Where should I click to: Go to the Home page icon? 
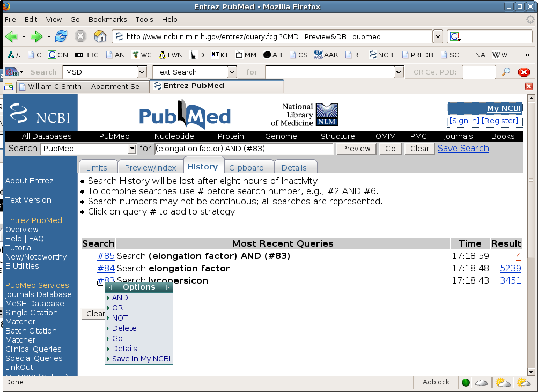[100, 36]
